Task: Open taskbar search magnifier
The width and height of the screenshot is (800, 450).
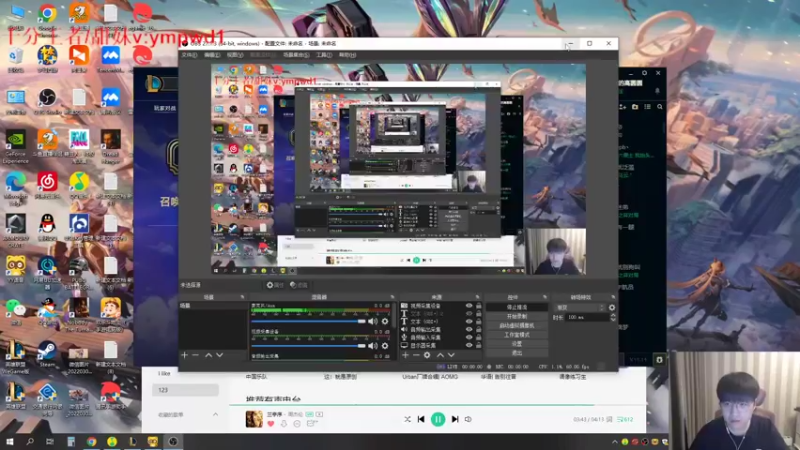Action: click(30, 442)
